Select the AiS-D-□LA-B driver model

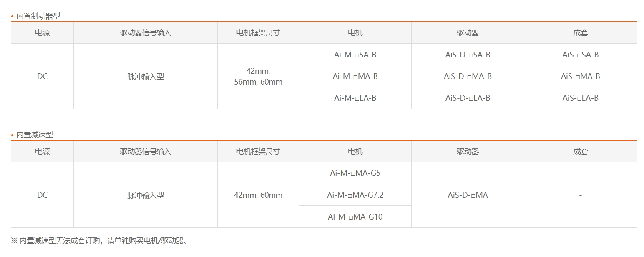click(x=468, y=98)
